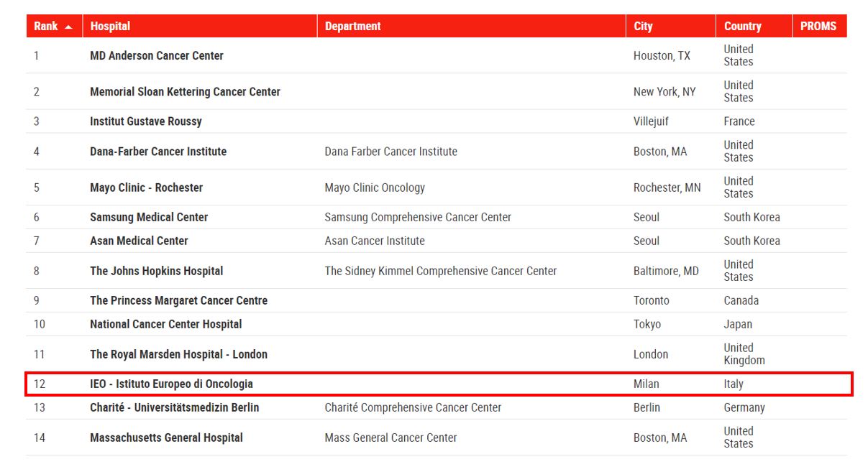Sort by the Department column header
The width and height of the screenshot is (868, 472).
[352, 26]
